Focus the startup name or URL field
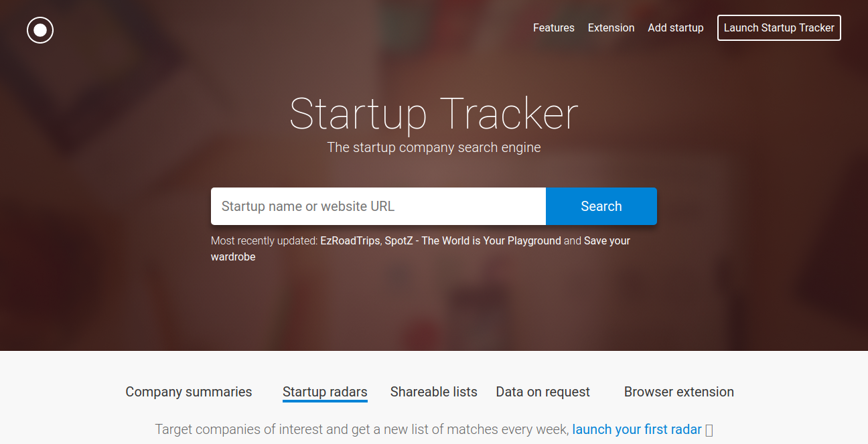The width and height of the screenshot is (868, 444). point(378,206)
